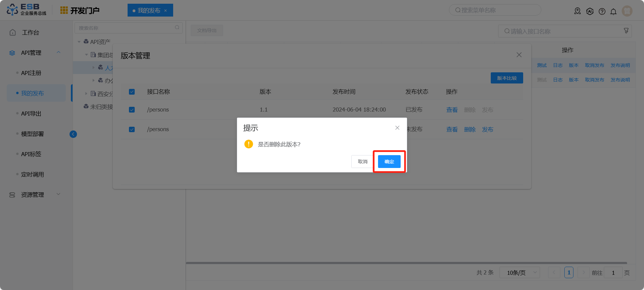This screenshot has height=290, width=644.
Task: Open 日志 in the highlighted table row
Action: pyautogui.click(x=558, y=65)
